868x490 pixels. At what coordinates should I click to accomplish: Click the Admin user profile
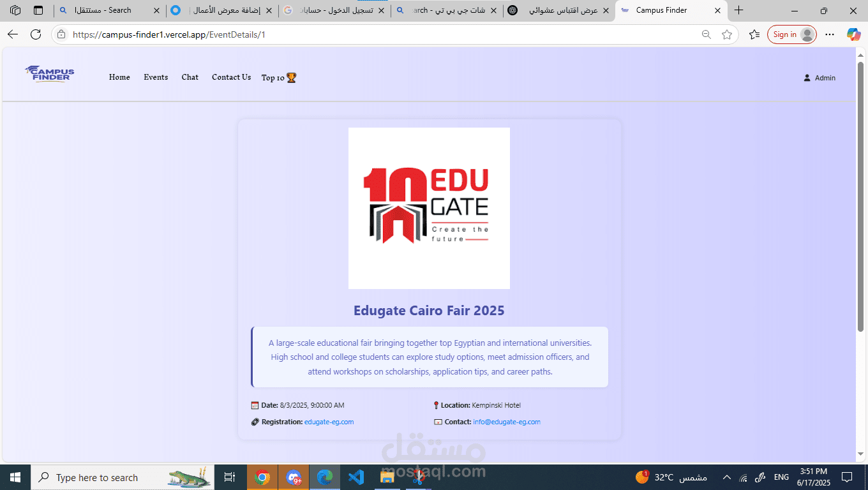pyautogui.click(x=819, y=78)
